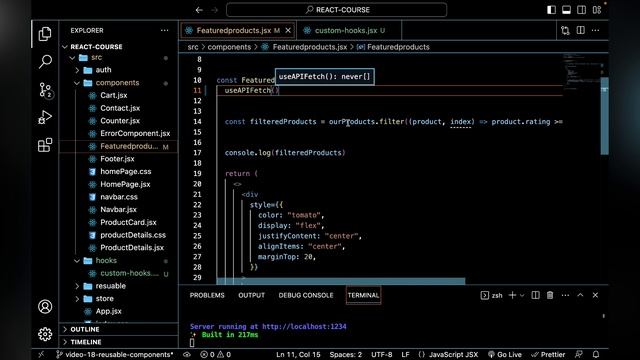The width and height of the screenshot is (640, 360).
Task: Expand the auth folder
Action: tap(77, 70)
